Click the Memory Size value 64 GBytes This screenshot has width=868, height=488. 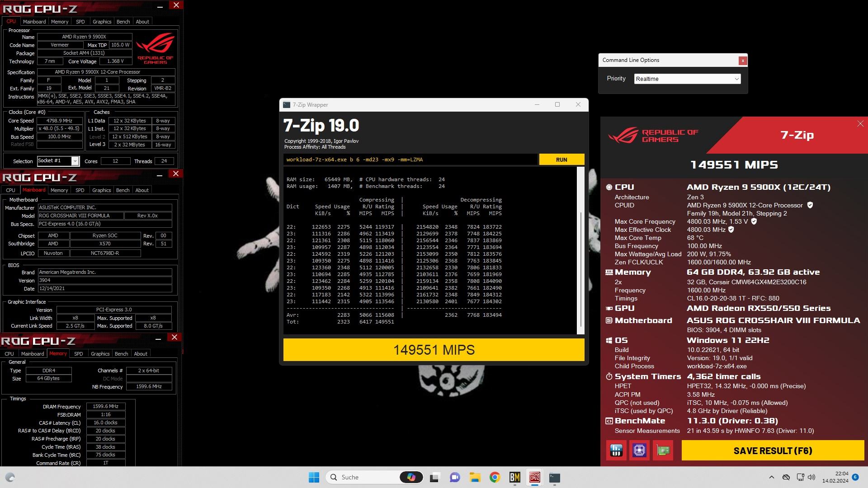click(x=48, y=379)
